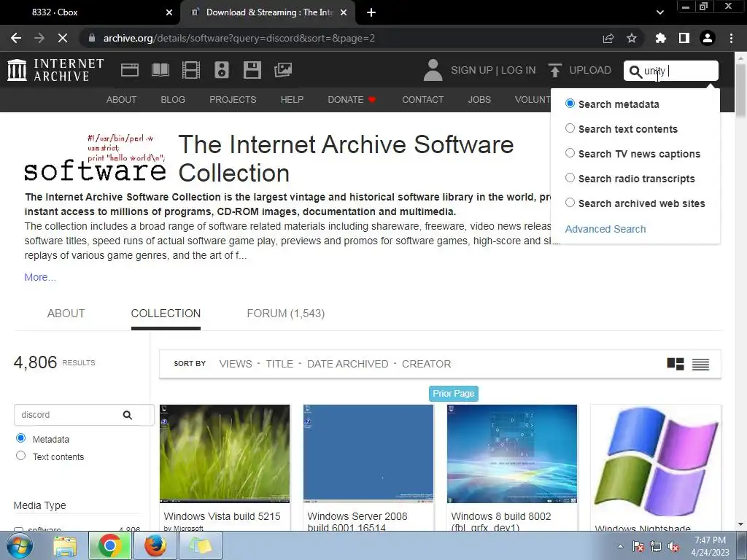The image size is (747, 560).
Task: Open a new browser tab
Action: click(371, 12)
